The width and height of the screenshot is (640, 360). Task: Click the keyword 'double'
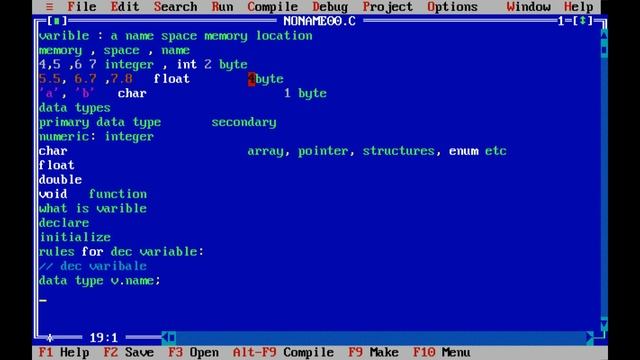click(x=60, y=180)
